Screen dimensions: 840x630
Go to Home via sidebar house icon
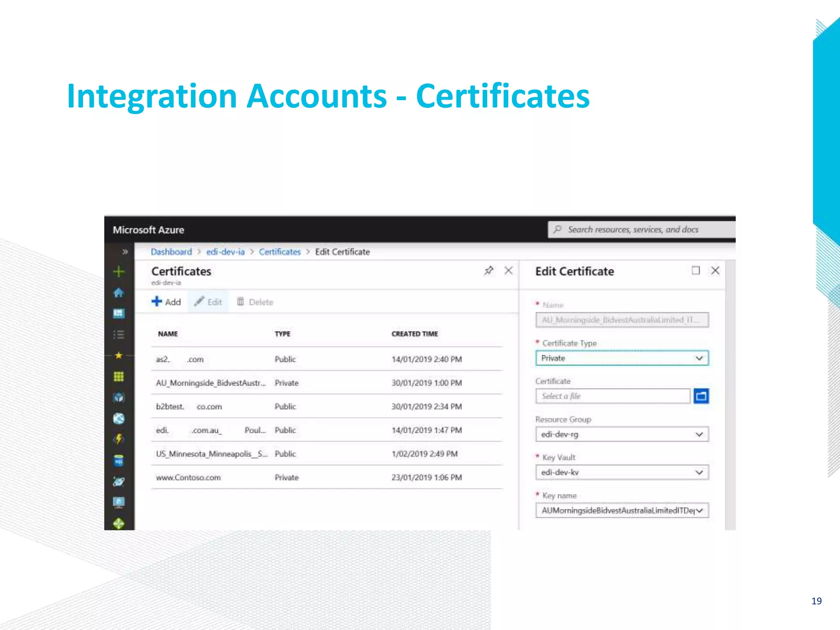click(x=119, y=292)
